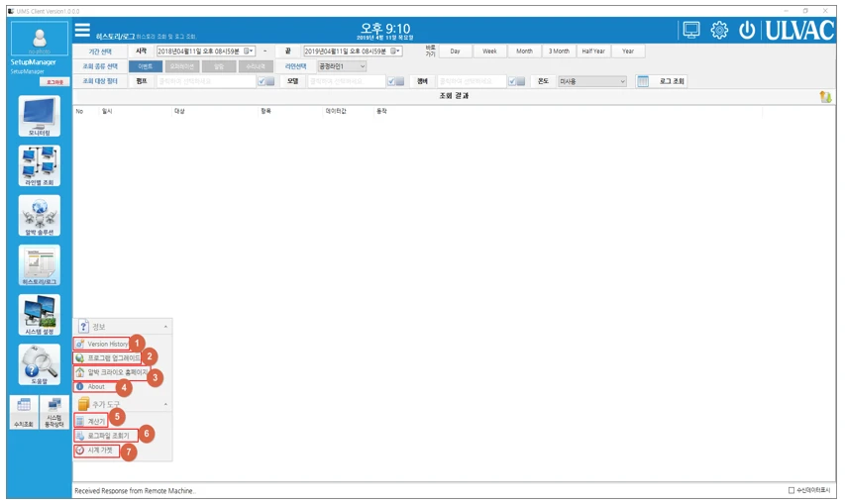Open 시스템 설정 sidebar icon

coord(40,315)
